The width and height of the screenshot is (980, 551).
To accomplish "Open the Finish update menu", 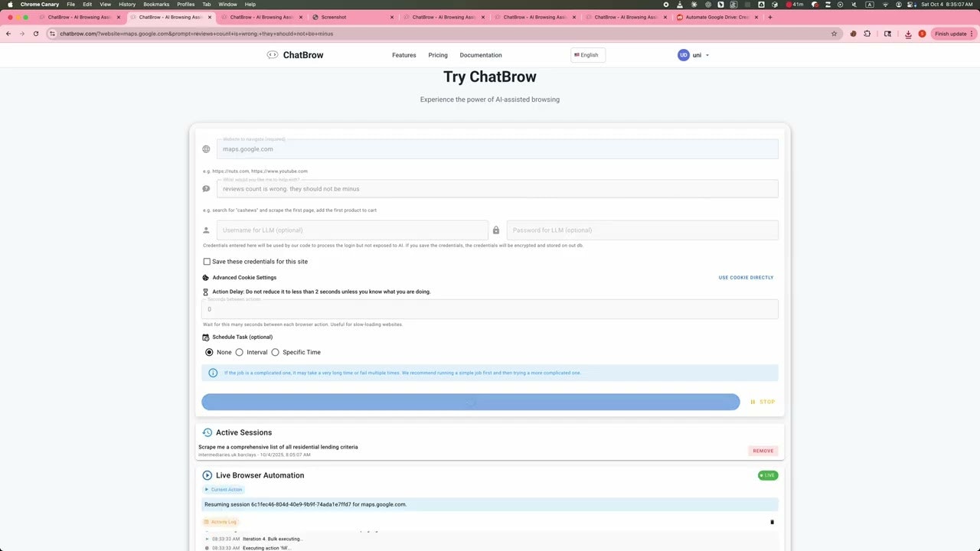I will point(953,34).
